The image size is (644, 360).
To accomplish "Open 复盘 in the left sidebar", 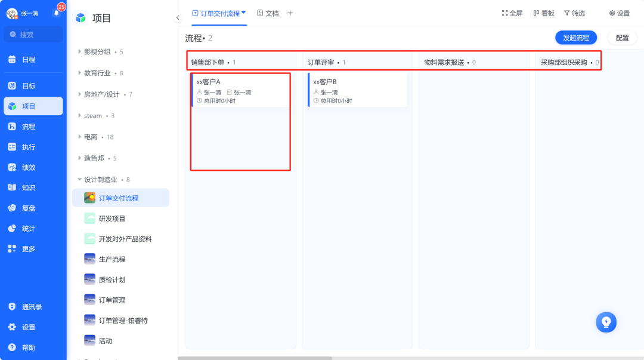I will point(33,208).
